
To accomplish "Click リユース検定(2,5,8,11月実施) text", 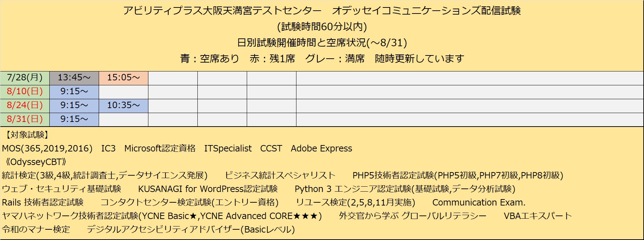I will 355,203.
